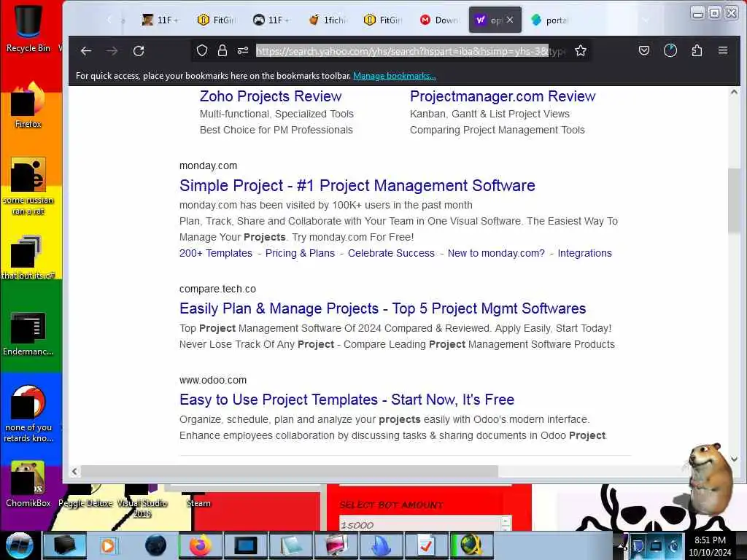Open the Integrations sublink
The width and height of the screenshot is (747, 560).
click(x=584, y=253)
